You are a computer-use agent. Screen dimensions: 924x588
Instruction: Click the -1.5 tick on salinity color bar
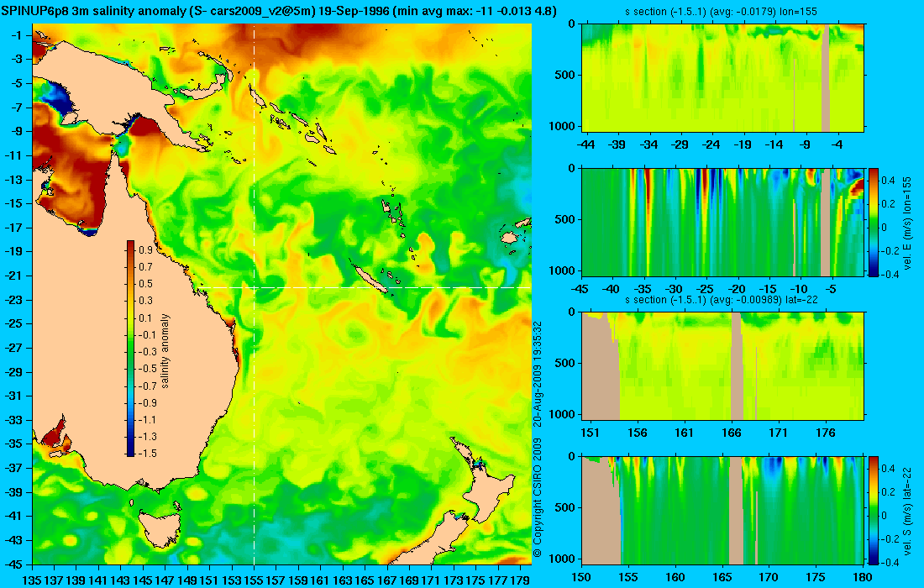pyautogui.click(x=147, y=453)
